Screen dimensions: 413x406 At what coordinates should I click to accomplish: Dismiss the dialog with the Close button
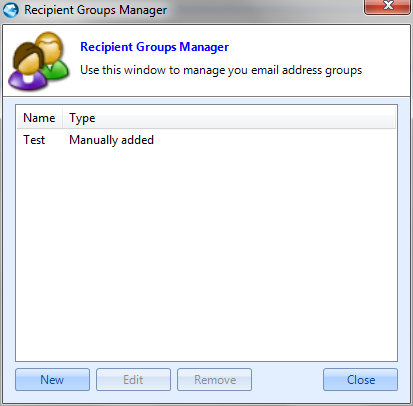click(x=360, y=379)
